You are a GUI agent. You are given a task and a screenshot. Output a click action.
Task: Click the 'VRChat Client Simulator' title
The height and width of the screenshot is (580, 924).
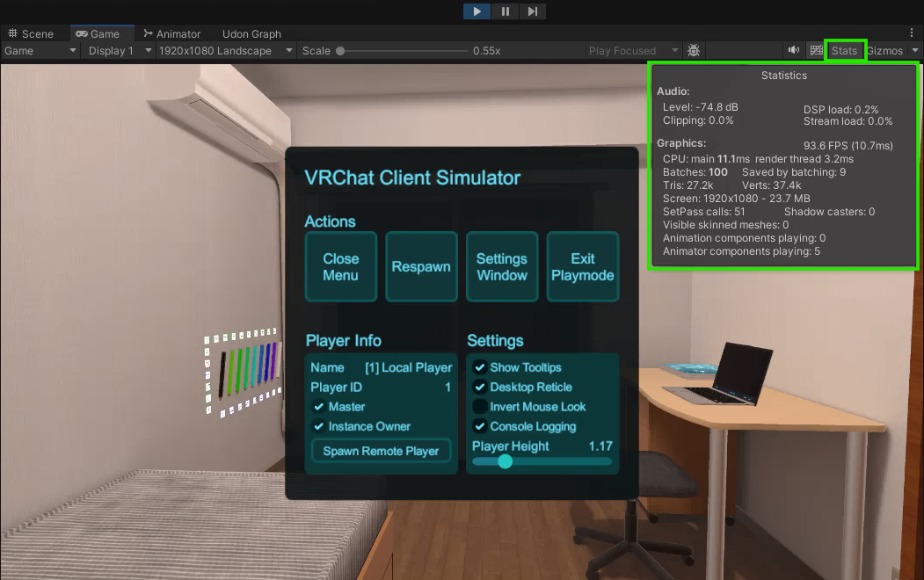(412, 178)
